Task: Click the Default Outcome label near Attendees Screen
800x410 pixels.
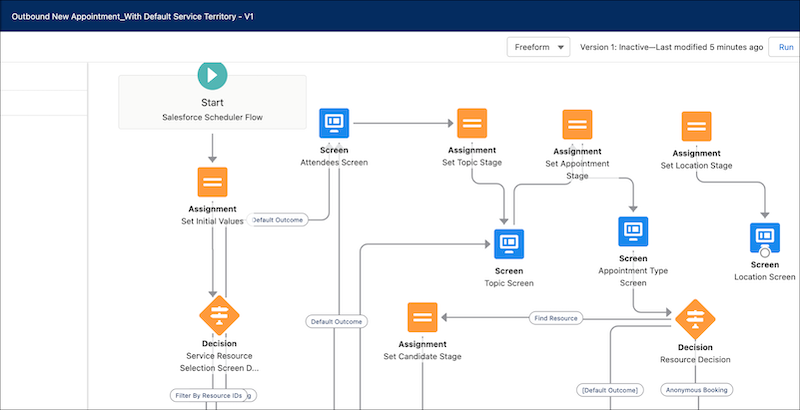Action: [278, 219]
